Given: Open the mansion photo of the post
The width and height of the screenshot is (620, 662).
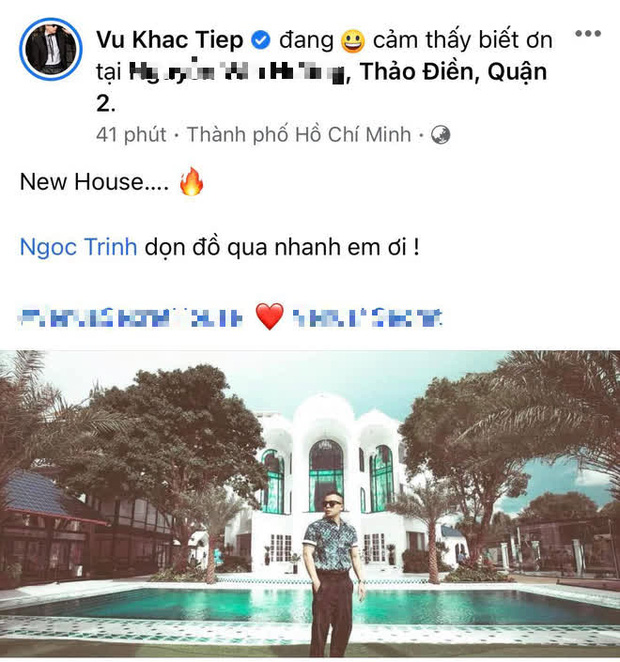Looking at the screenshot, I should 310,504.
